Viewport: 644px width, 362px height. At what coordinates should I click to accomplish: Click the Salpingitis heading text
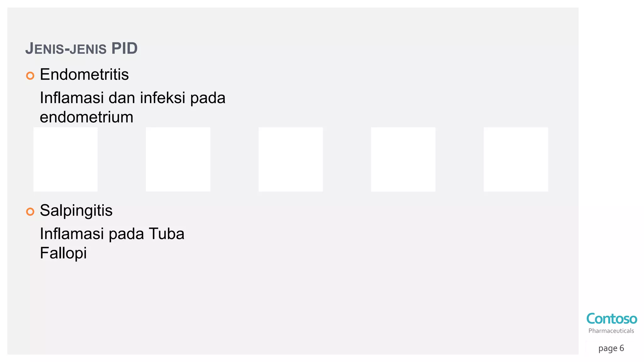pyautogui.click(x=76, y=211)
